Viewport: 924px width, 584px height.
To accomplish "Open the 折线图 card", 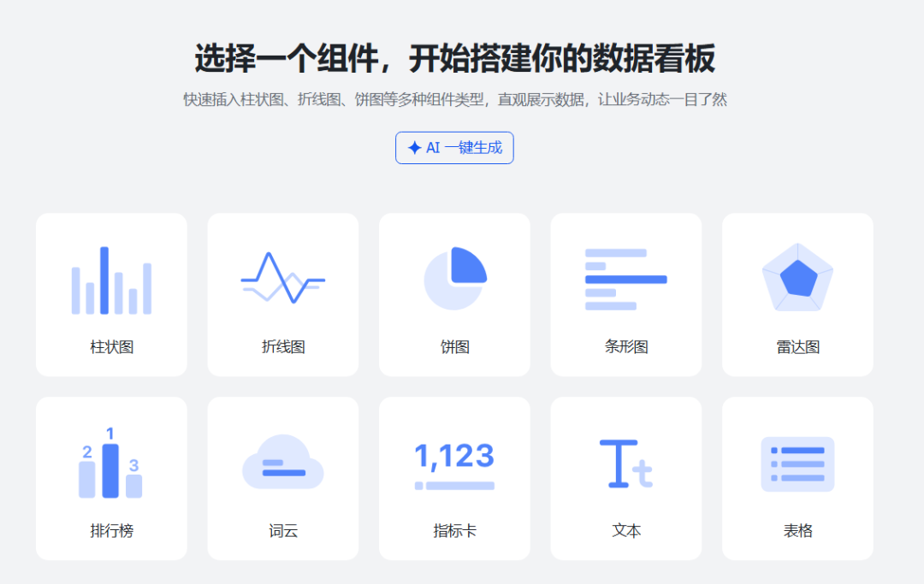I will 283,293.
